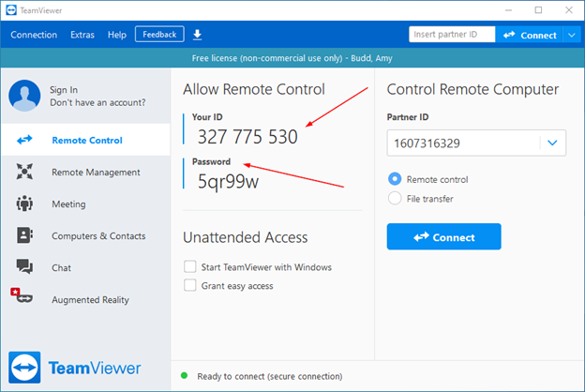585x392 pixels.
Task: Click the Insert partner ID field
Action: pyautogui.click(x=452, y=35)
